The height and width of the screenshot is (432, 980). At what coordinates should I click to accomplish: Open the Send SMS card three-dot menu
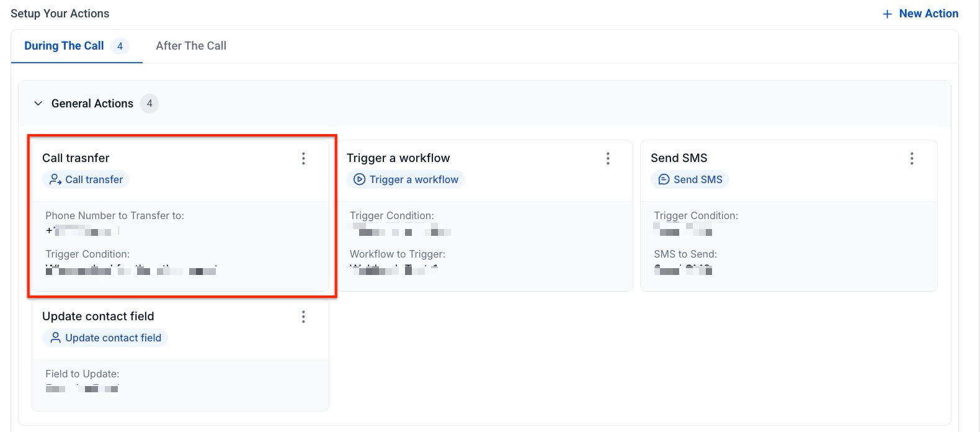(912, 158)
